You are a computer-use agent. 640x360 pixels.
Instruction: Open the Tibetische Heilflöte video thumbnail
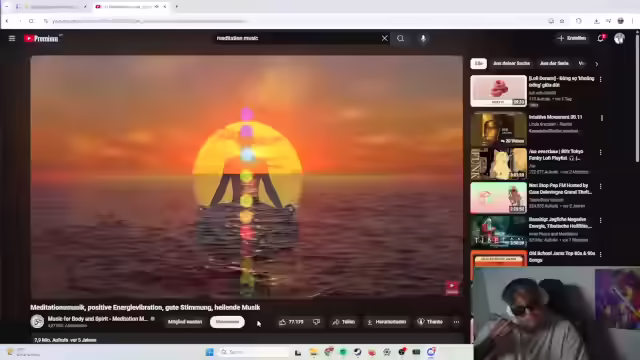pyautogui.click(x=498, y=232)
